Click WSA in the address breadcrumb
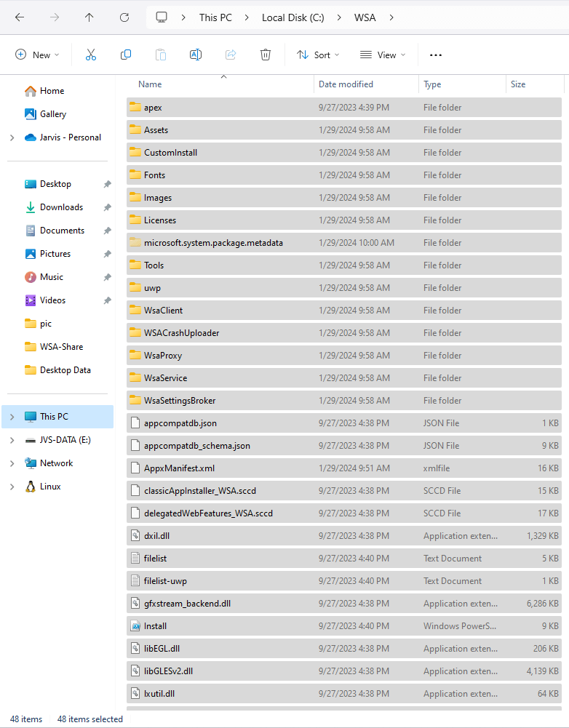Screen dimensions: 569x728 pos(365,17)
